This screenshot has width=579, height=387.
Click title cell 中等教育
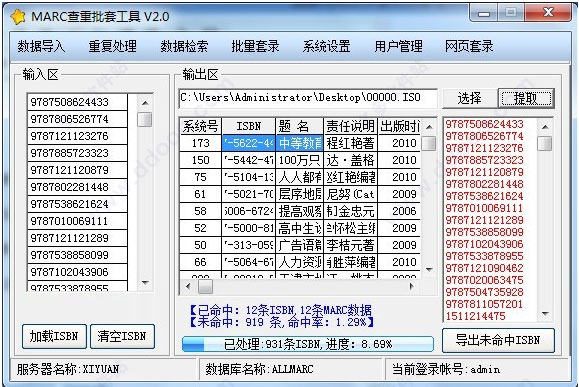pyautogui.click(x=299, y=143)
